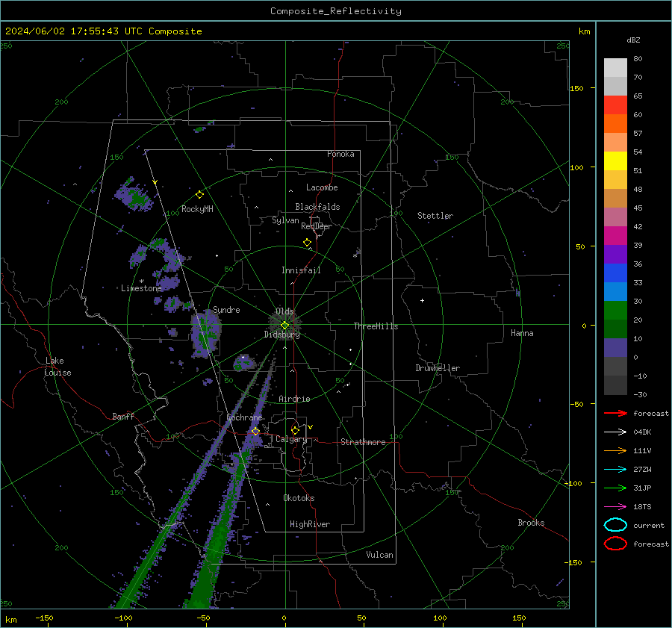Click the cyan current ellipse icon
Screen dimensions: 672x628
[x=615, y=525]
